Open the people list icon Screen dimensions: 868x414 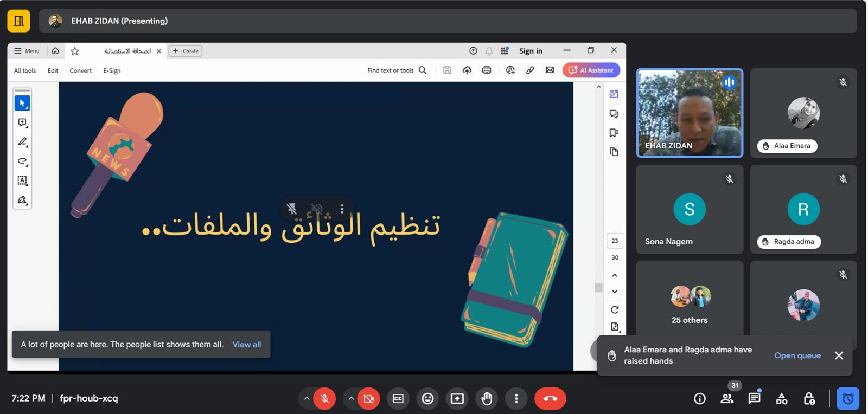[727, 399]
